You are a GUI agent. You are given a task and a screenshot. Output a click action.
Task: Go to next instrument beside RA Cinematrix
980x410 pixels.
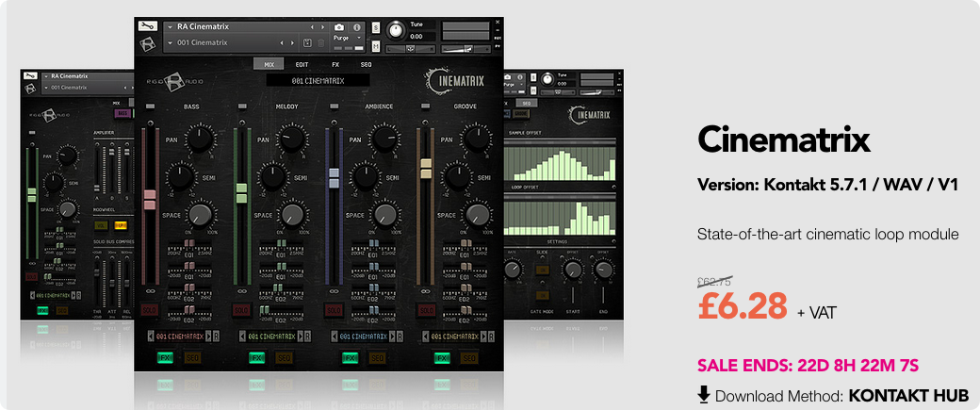tap(322, 27)
